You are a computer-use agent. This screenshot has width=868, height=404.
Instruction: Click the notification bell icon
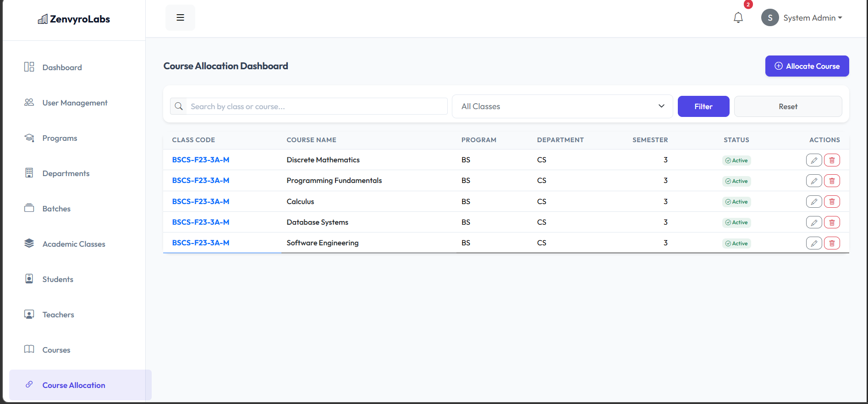pos(738,18)
